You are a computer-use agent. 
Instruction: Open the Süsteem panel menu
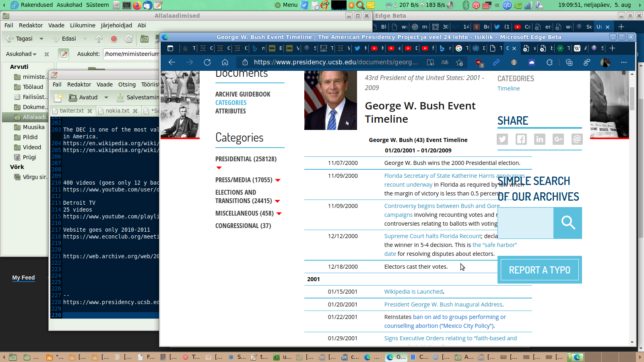pos(97,5)
